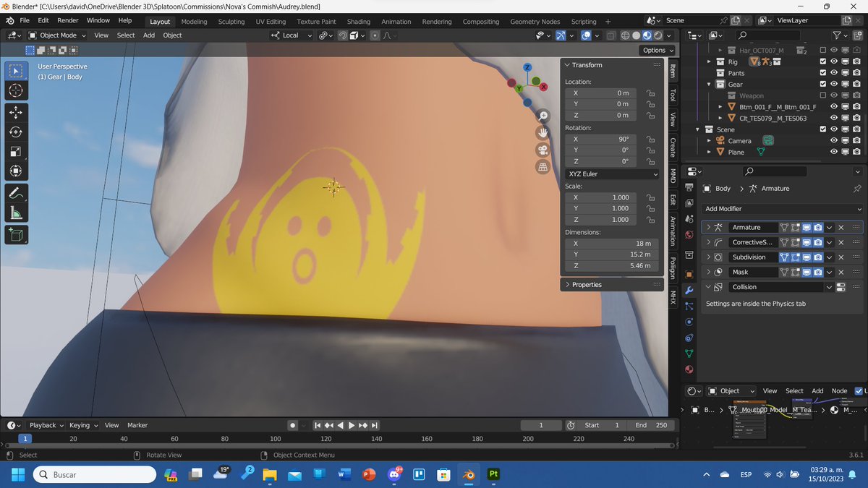Switch perspective/orthographic with grid icon
This screenshot has width=868, height=488.
(542, 167)
